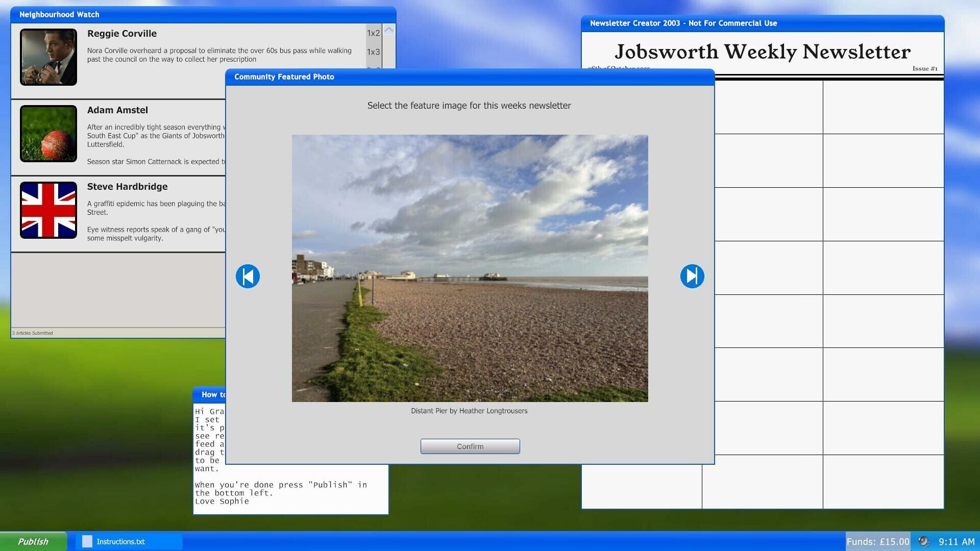Click the Steve Hardbridge article headline
Viewport: 980px width, 551px height.
click(127, 187)
